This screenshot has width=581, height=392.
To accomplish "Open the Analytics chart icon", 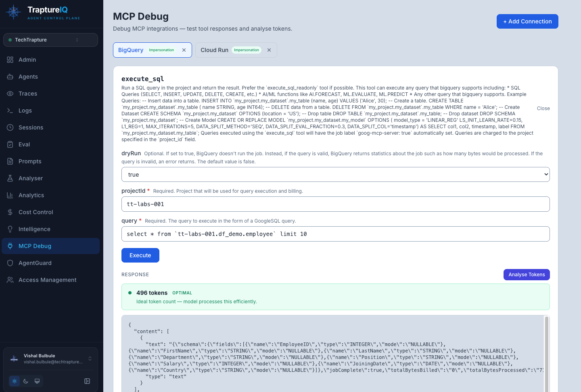I will [10, 195].
